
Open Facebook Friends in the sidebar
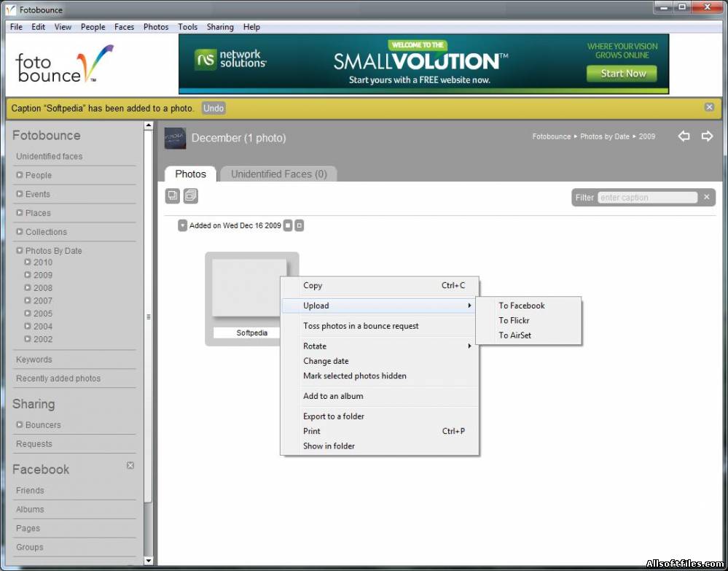30,490
